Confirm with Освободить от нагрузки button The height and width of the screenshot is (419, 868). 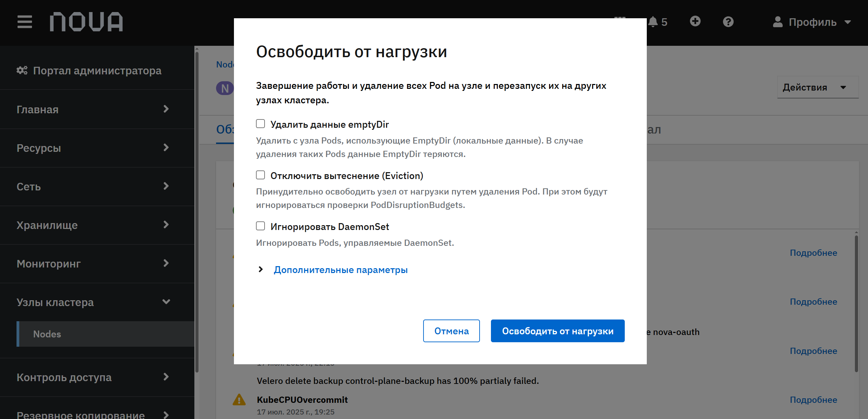pyautogui.click(x=558, y=331)
